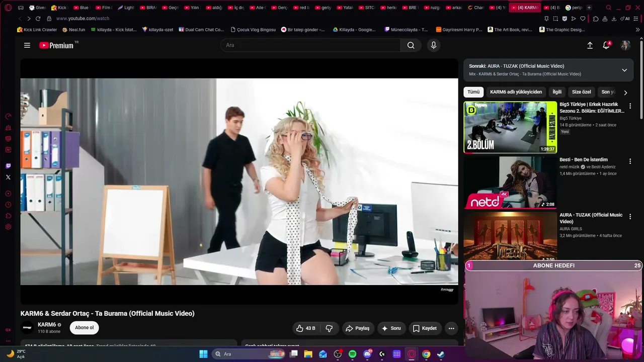Open Steam from the taskbar
The image size is (644, 362).
pyautogui.click(x=441, y=354)
